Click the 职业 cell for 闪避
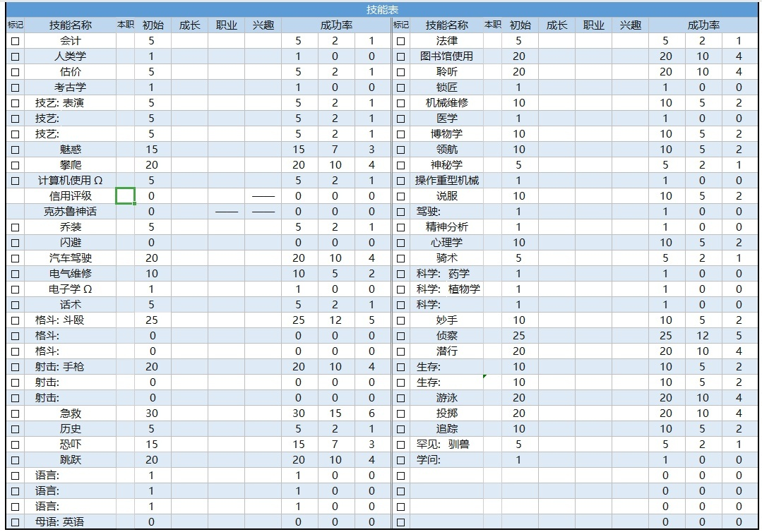The image size is (762, 532). point(227,243)
